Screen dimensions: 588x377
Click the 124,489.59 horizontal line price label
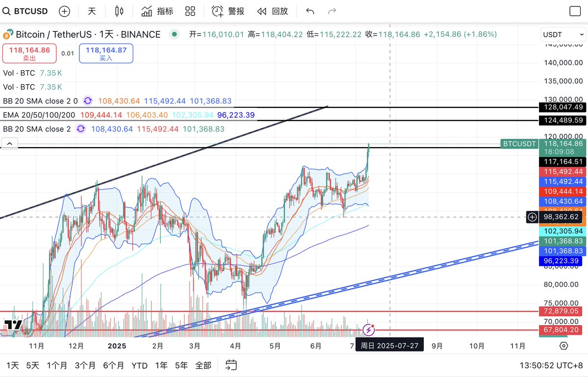pos(562,120)
